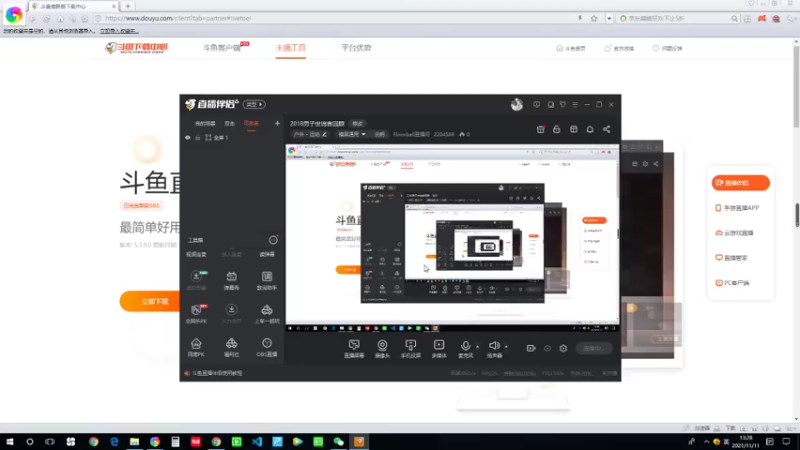Add a 多媒体 multimedia source
This screenshot has height=450, width=800.
439,349
